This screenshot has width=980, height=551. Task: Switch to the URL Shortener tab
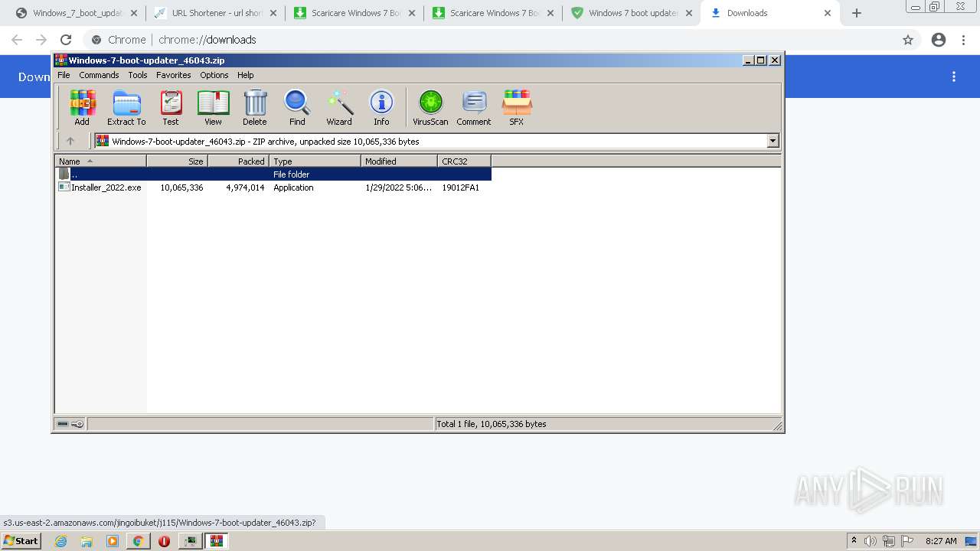[217, 13]
